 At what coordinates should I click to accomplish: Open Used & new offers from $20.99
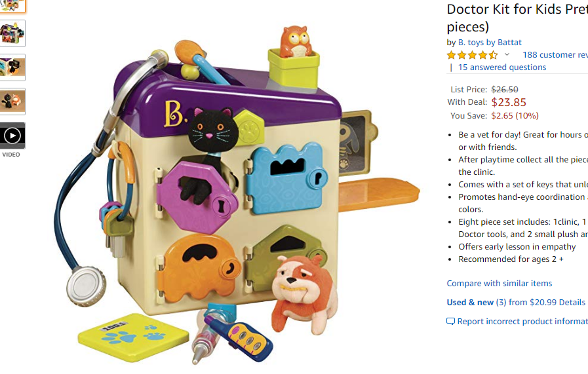(x=516, y=303)
